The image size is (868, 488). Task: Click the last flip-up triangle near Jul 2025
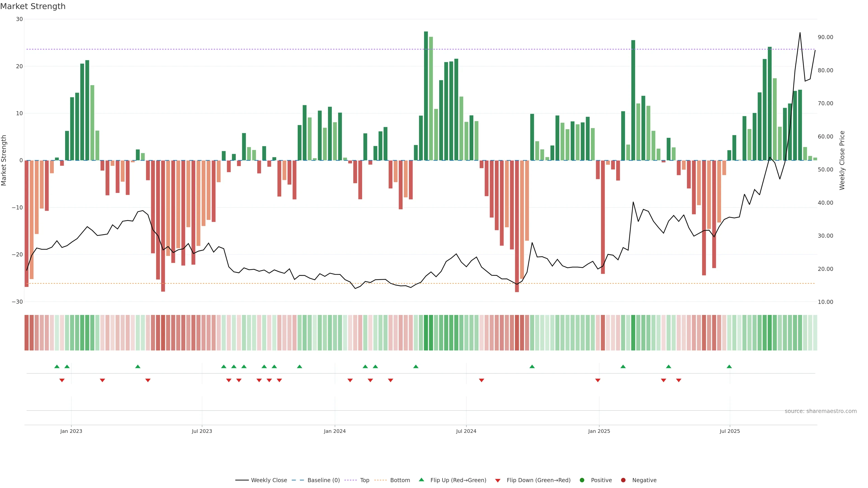[x=729, y=366]
